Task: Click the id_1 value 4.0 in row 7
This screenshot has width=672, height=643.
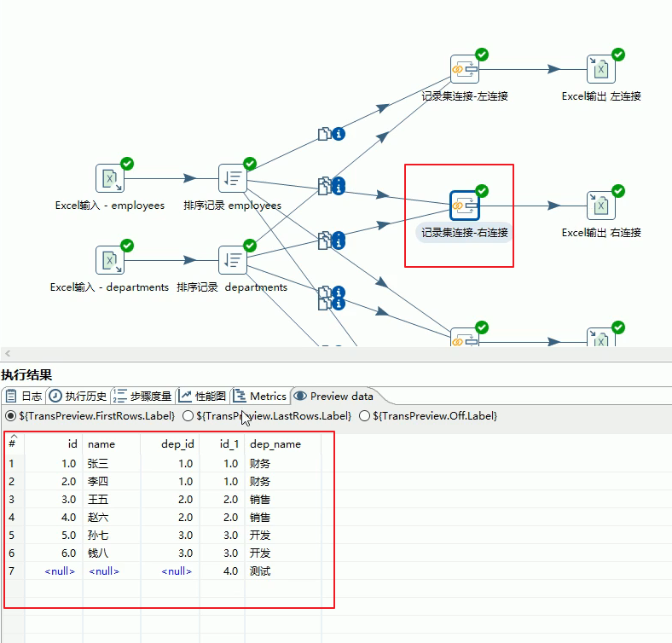Action: (x=222, y=571)
